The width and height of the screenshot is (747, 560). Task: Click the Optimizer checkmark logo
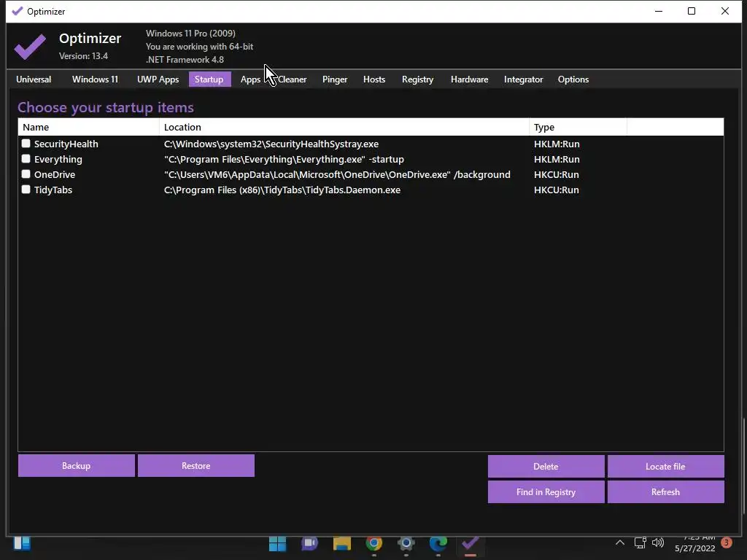(30, 46)
